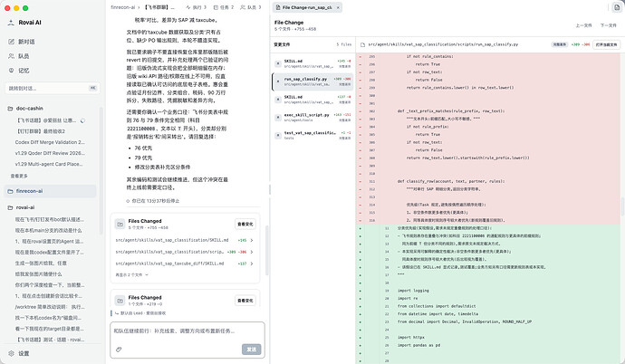Close the File Change-run_sap_cl tab
The height and width of the screenshot is (364, 625).
pyautogui.click(x=338, y=7)
